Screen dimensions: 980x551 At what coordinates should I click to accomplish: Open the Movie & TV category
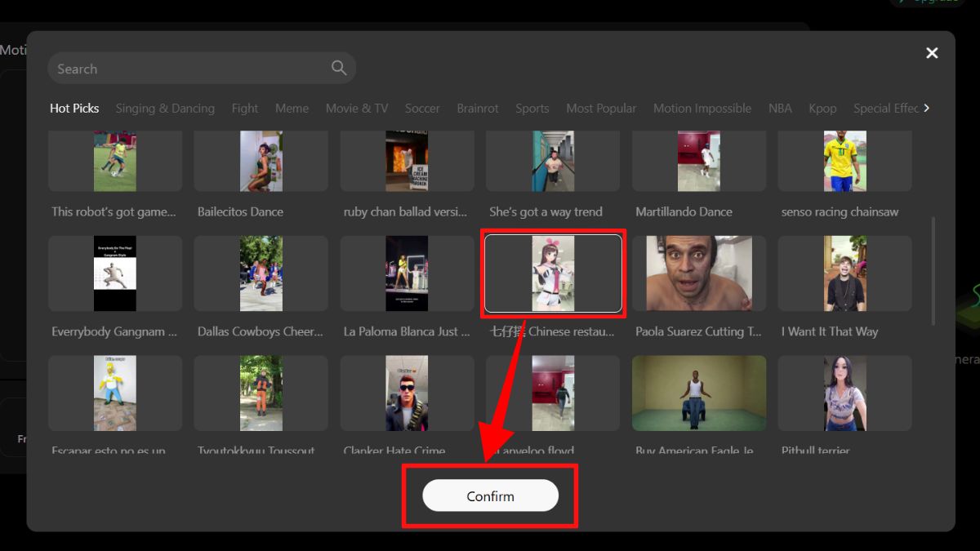coord(357,108)
